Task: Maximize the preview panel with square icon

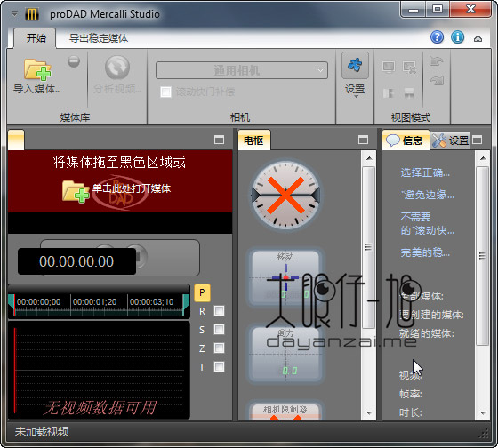Action: click(x=219, y=140)
